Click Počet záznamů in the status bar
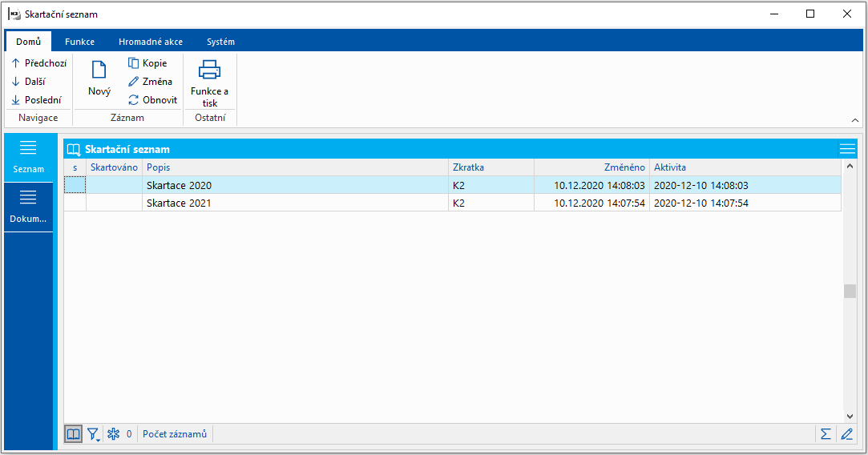868x455 pixels. point(175,434)
